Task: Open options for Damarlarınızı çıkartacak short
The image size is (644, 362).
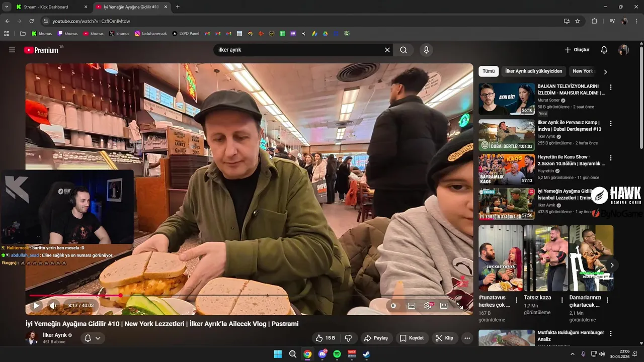Action: click(x=607, y=300)
